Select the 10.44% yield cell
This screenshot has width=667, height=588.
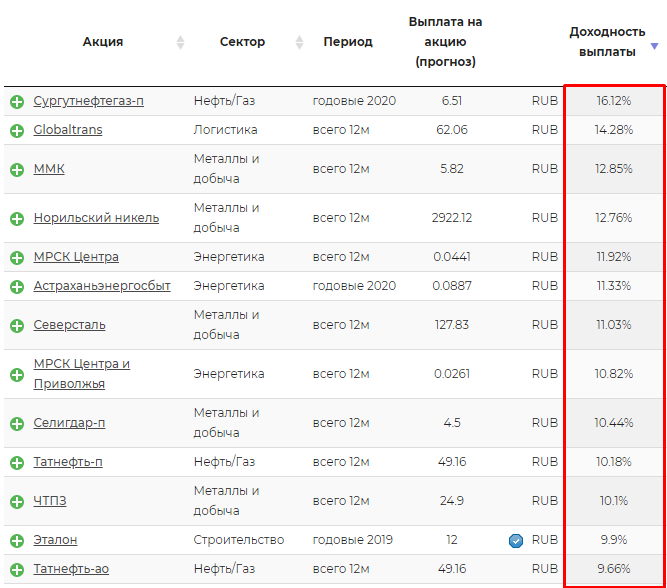click(614, 423)
